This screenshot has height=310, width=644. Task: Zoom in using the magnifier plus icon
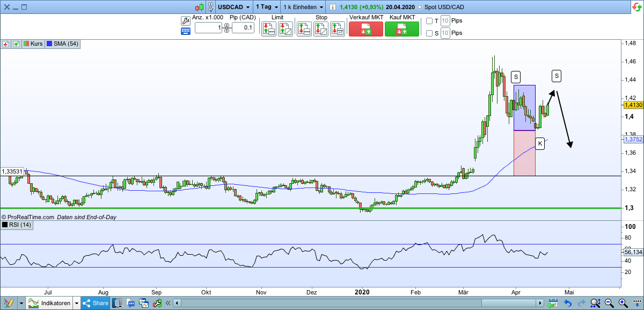[621, 302]
